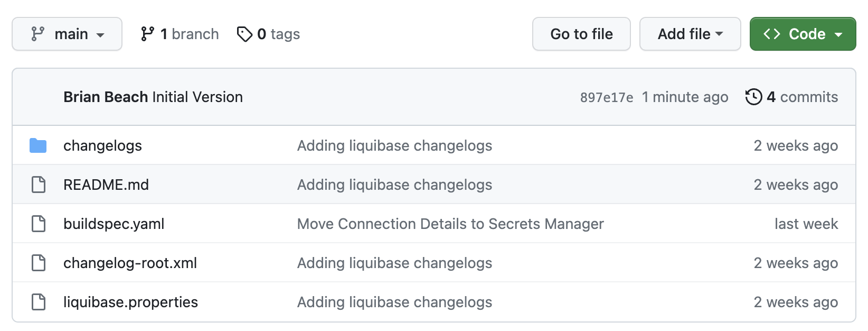Select the README.md file name
Image resolution: width=868 pixels, height=331 pixels.
tap(106, 184)
